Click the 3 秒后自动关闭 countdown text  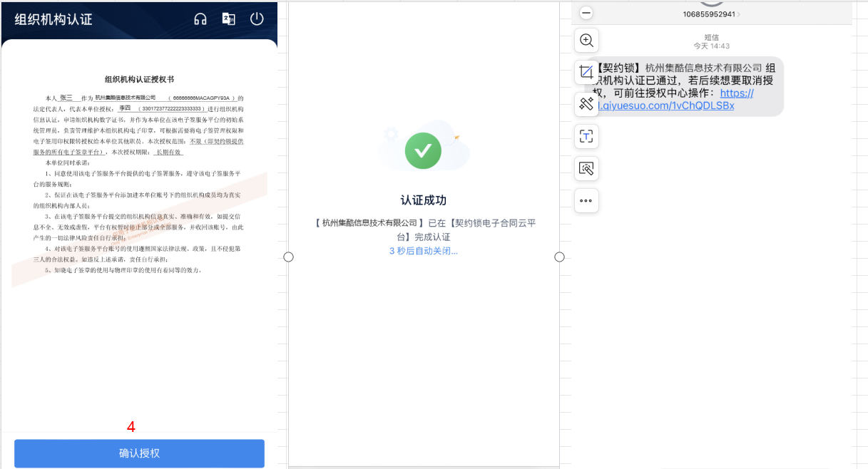click(x=424, y=251)
